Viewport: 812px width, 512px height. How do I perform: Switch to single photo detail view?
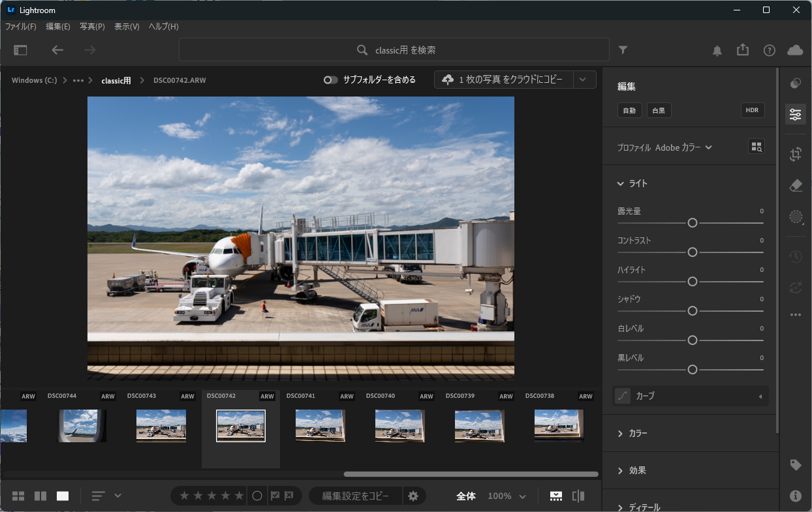click(x=63, y=496)
